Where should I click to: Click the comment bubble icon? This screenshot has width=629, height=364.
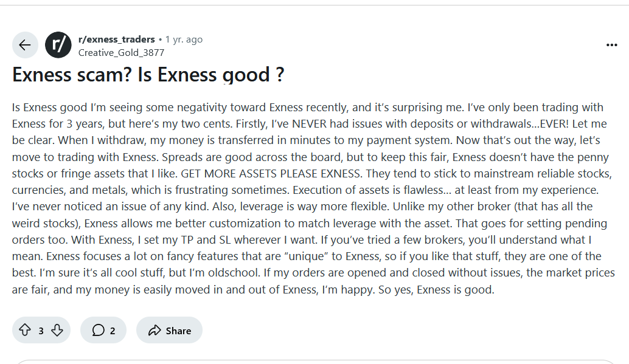click(98, 330)
